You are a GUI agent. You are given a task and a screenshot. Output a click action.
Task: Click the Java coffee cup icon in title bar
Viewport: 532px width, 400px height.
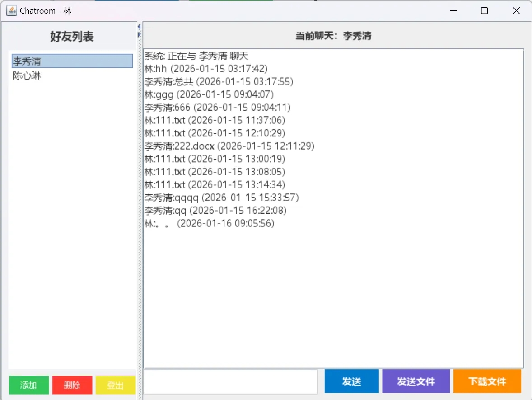(11, 10)
